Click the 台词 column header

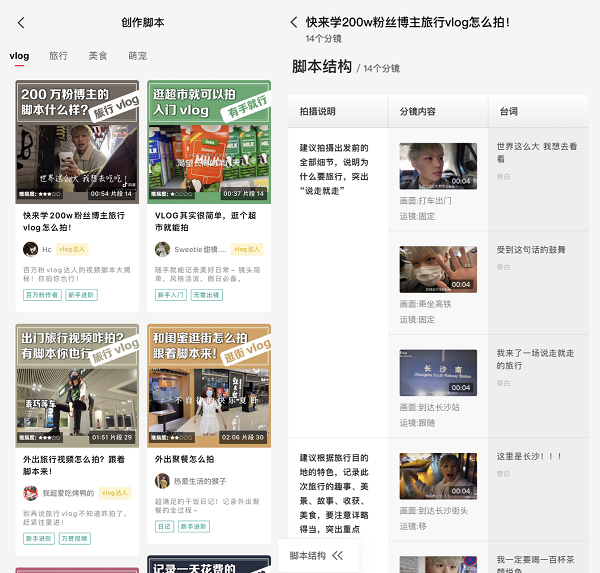click(509, 111)
